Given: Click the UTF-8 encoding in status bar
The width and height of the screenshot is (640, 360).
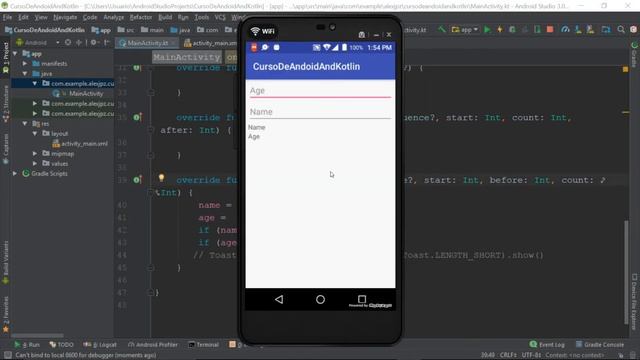Looking at the screenshot, I should (x=531, y=355).
